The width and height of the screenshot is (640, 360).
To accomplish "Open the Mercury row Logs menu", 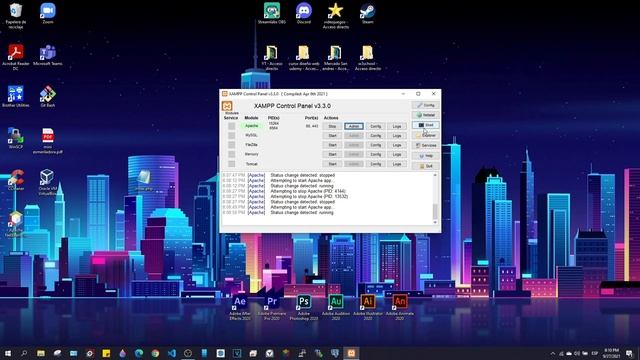I will [x=397, y=154].
